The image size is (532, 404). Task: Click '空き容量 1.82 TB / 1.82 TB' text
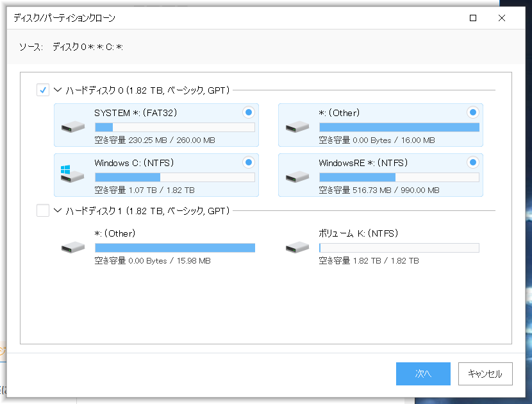369,261
